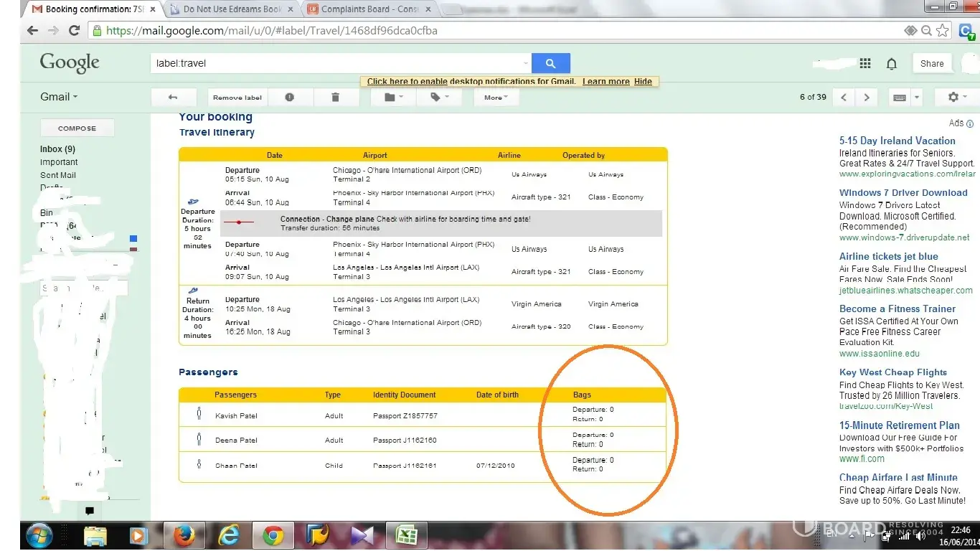Hide the desktop notifications banner

[x=643, y=82]
